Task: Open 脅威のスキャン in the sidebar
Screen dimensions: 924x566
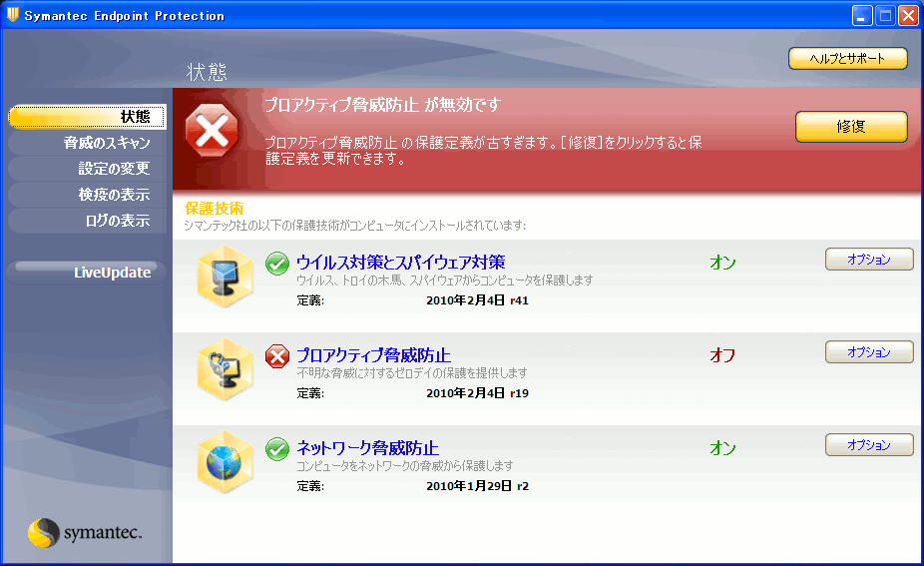Action: tap(87, 143)
